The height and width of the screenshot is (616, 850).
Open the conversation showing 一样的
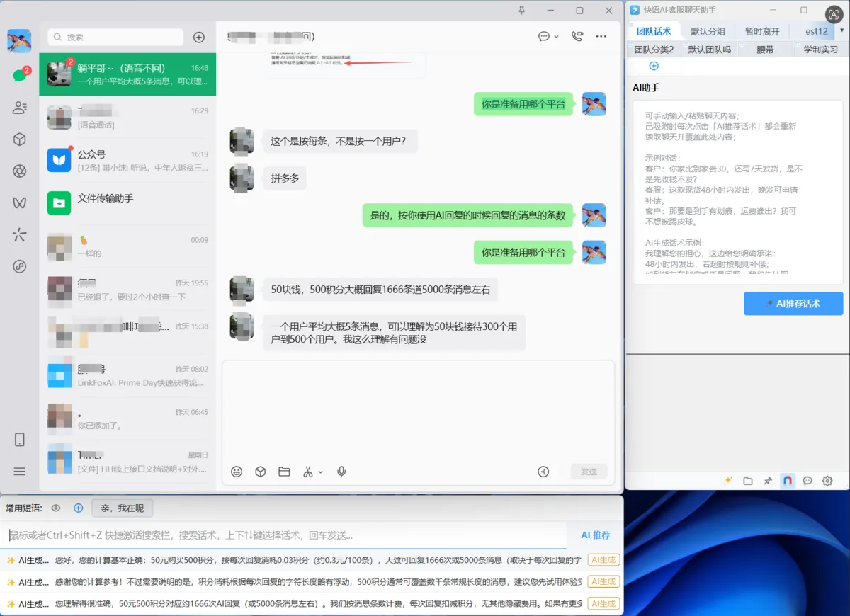tap(127, 246)
